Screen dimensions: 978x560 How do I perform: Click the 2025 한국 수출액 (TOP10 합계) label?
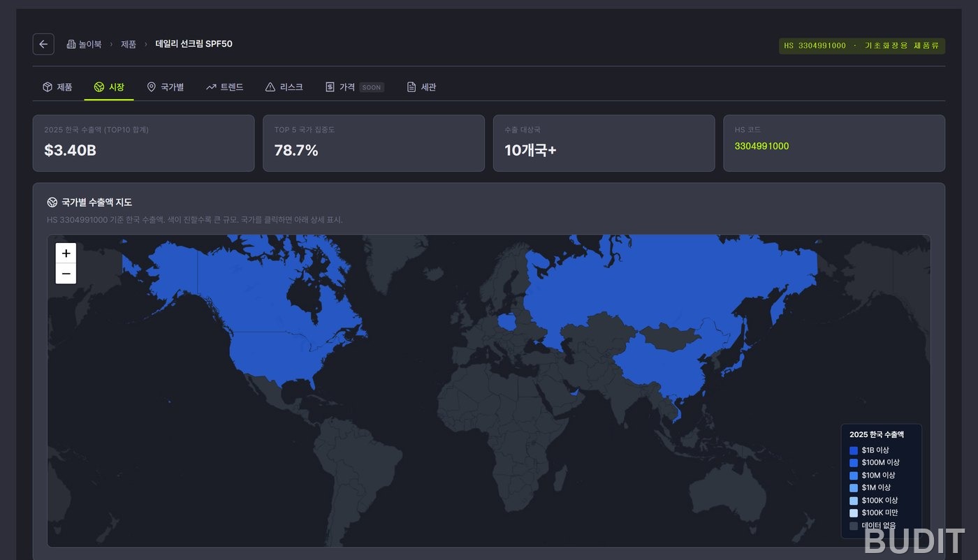pos(96,130)
